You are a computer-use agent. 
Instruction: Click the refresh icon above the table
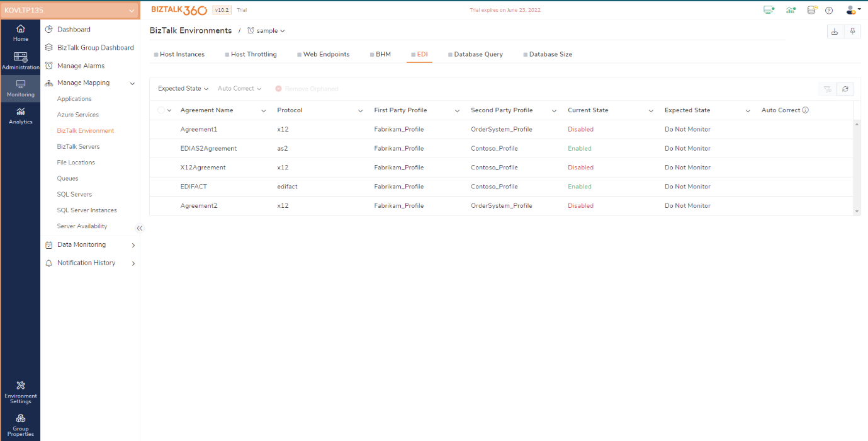[845, 89]
